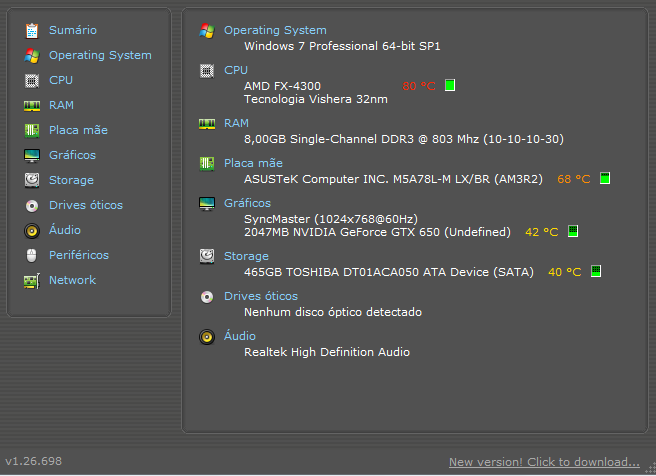This screenshot has height=476, width=656.
Task: Select the Áudio speaker icon in sidebar
Action: tap(32, 230)
